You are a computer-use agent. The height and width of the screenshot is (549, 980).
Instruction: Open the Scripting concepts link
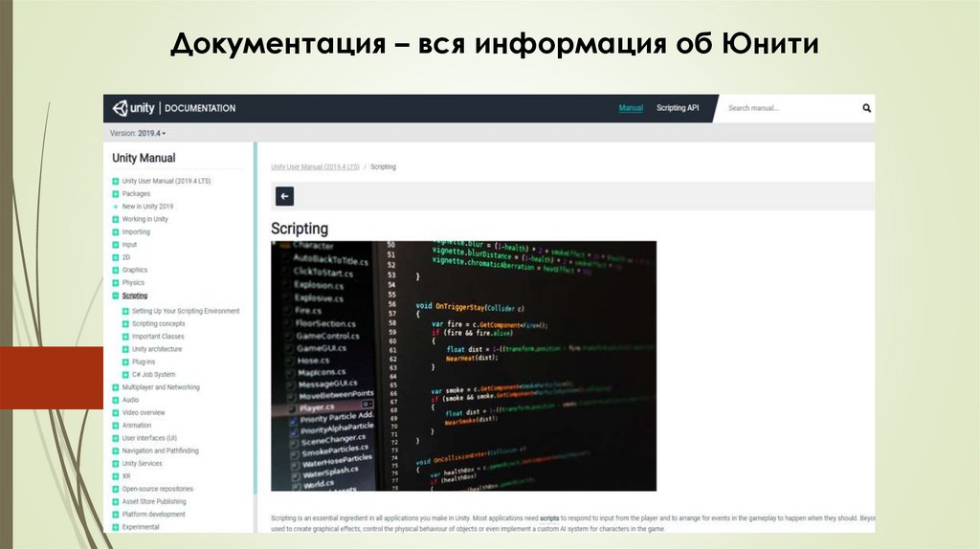[159, 323]
